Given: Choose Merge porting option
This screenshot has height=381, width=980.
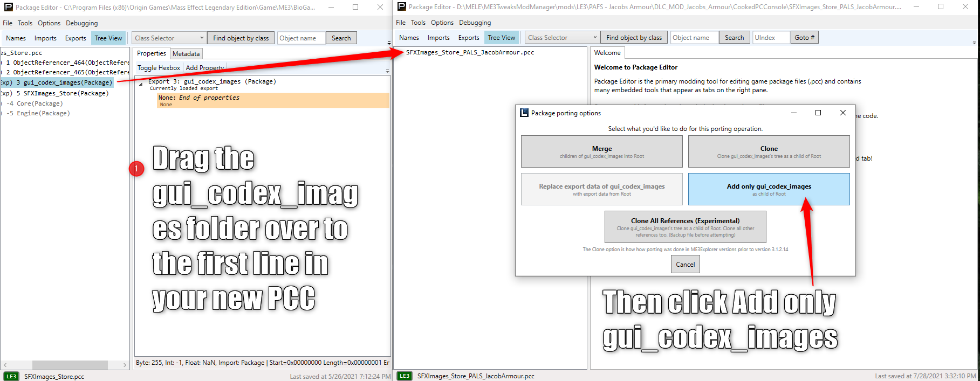Looking at the screenshot, I should [602, 151].
